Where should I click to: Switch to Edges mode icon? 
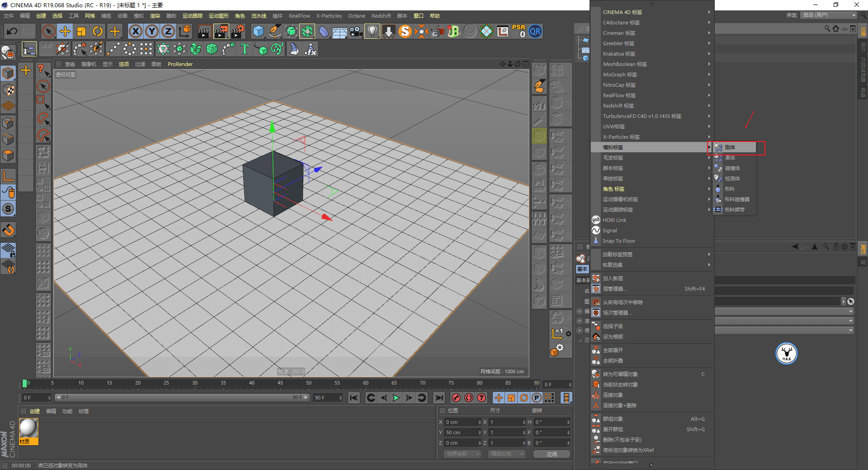pos(8,139)
